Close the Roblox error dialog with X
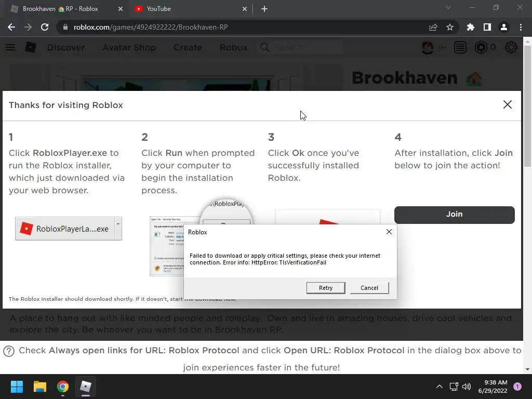 click(389, 232)
